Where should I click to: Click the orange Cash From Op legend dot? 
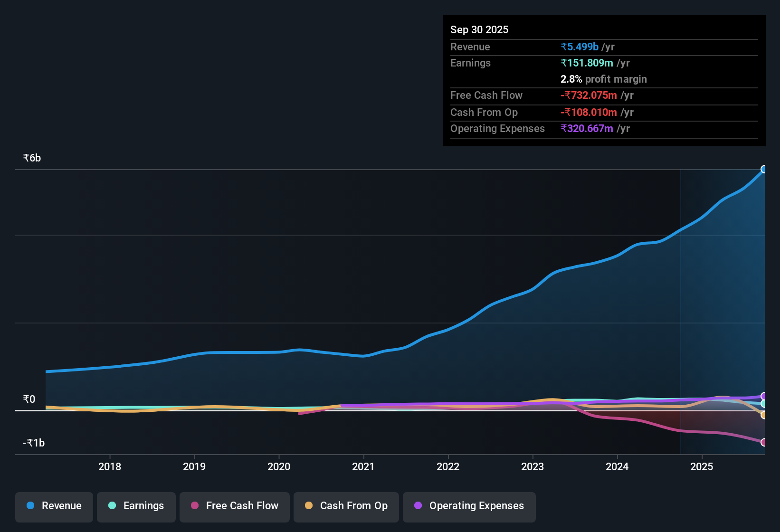[x=309, y=505]
